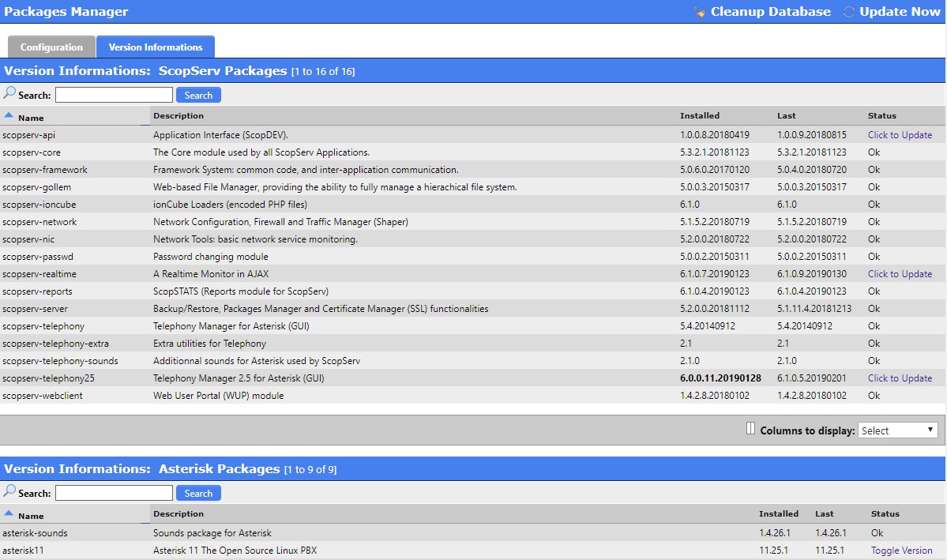Click to Update scopserv-realtime package
This screenshot has width=947, height=560.
point(900,273)
